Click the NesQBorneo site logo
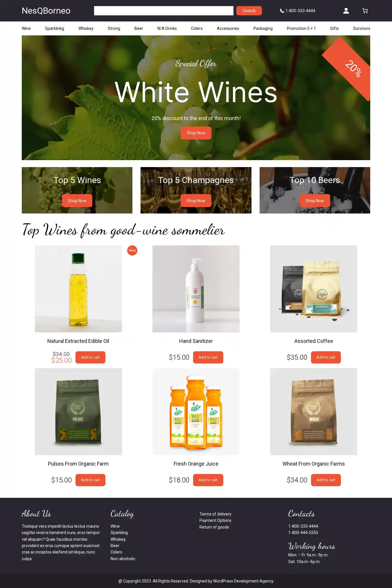Image resolution: width=392 pixels, height=588 pixels. pos(46,11)
